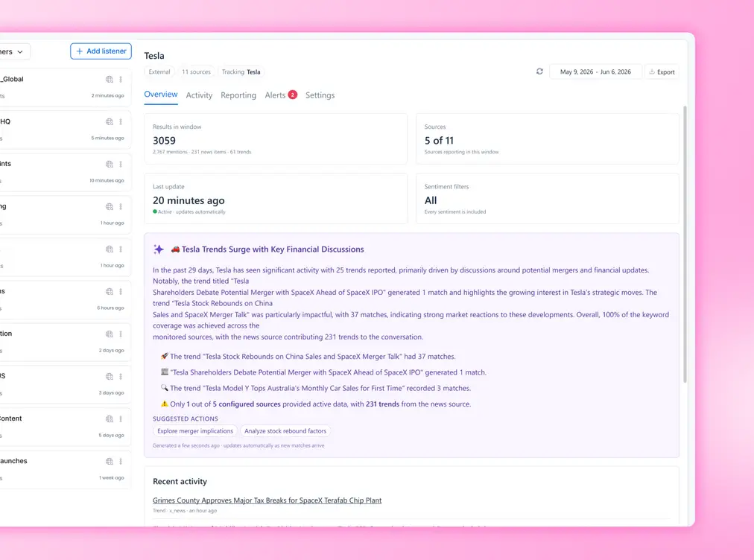Click the Results in window card

click(276, 139)
